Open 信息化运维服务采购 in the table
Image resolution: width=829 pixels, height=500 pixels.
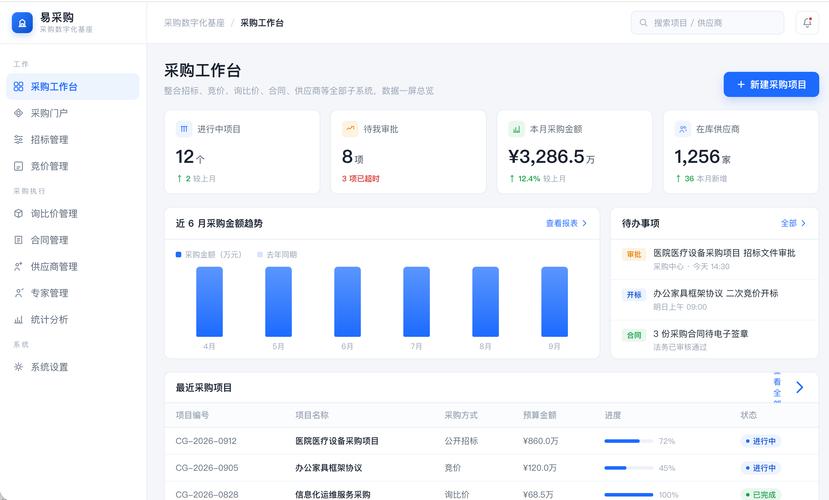tap(333, 495)
